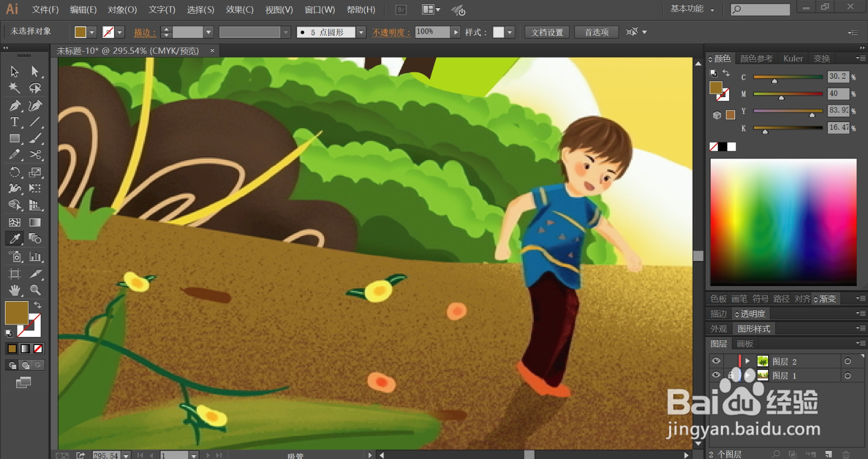Select the Eyedropper tool
This screenshot has height=459, width=868.
click(15, 239)
